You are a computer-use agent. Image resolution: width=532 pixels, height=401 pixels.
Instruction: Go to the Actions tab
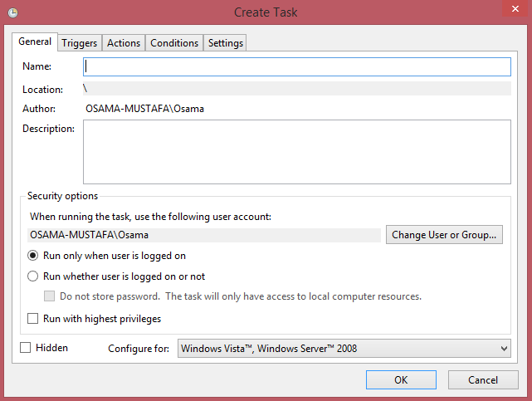124,43
